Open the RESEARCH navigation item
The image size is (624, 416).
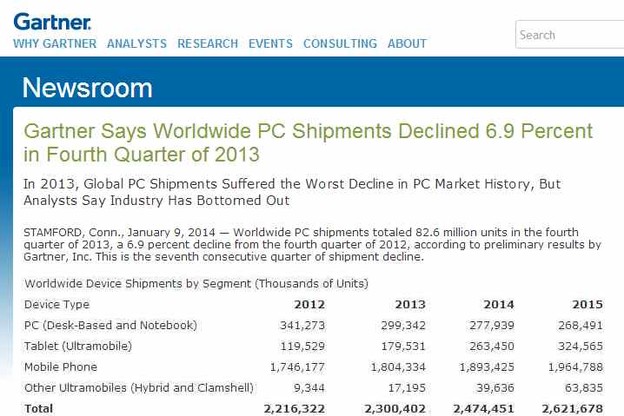click(207, 44)
